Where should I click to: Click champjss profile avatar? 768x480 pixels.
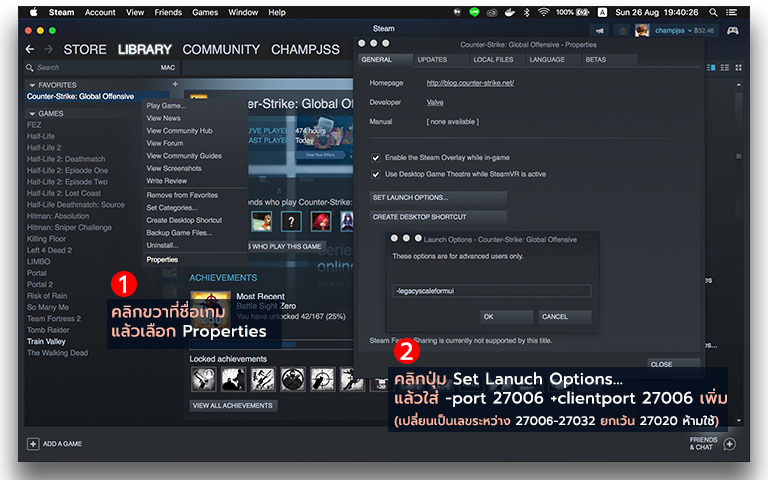click(x=642, y=30)
